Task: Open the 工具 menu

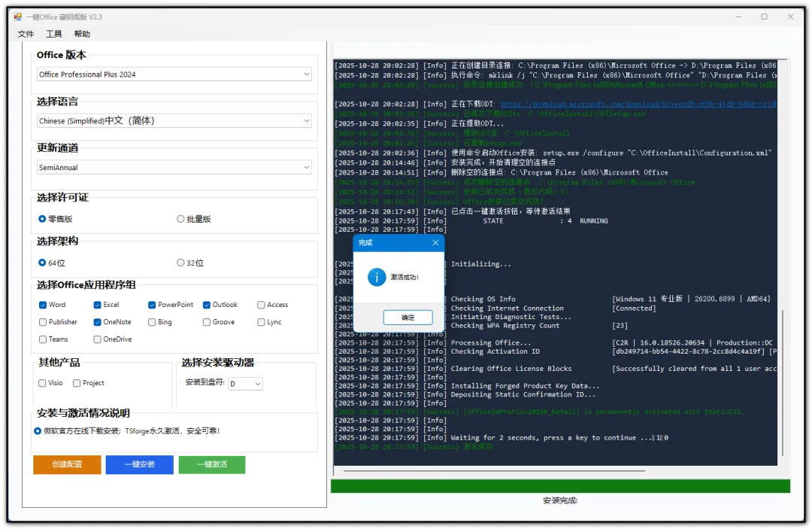Action: click(x=54, y=34)
